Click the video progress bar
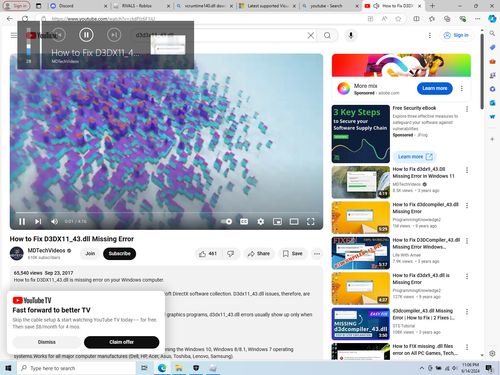 (x=166, y=212)
